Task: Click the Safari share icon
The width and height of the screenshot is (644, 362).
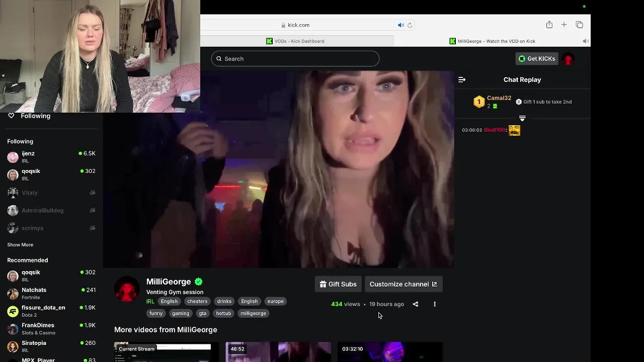Action: click(x=549, y=25)
